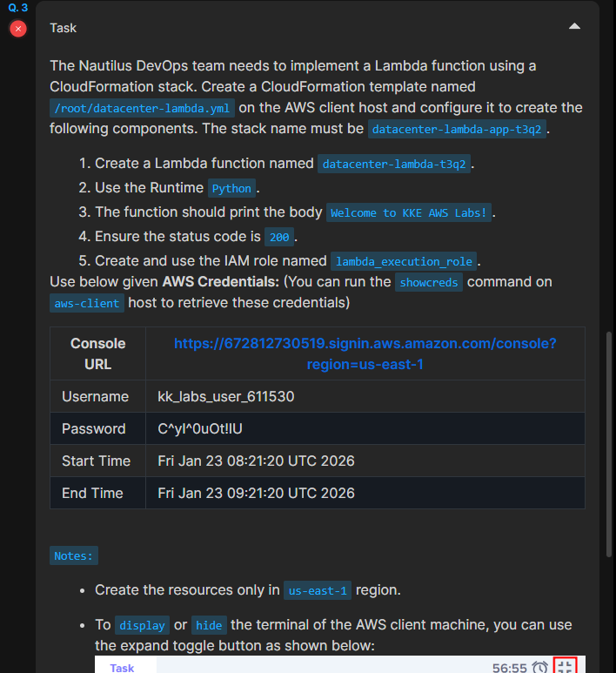Click the username kk_labs_user_611530
616x673 pixels.
pos(226,397)
